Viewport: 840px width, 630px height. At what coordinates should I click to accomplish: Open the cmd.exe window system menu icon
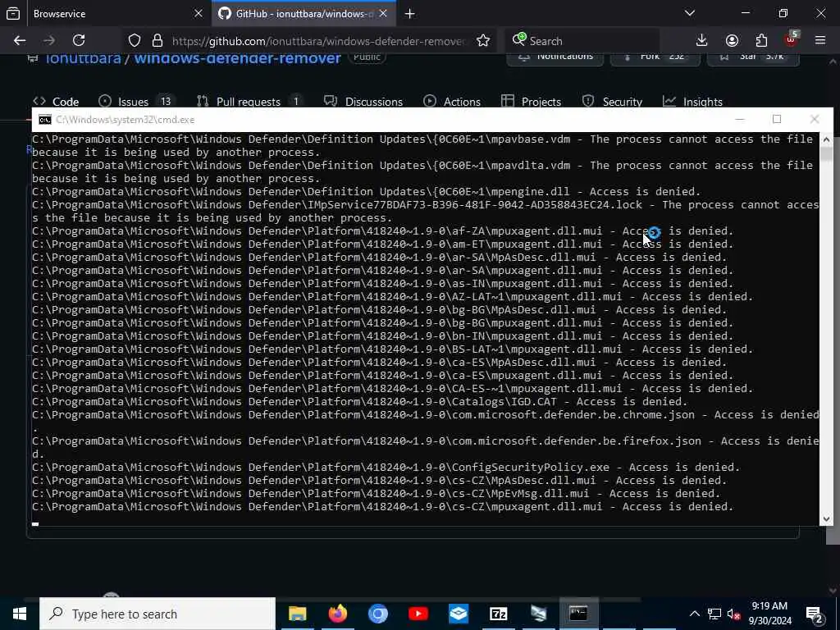coord(45,120)
